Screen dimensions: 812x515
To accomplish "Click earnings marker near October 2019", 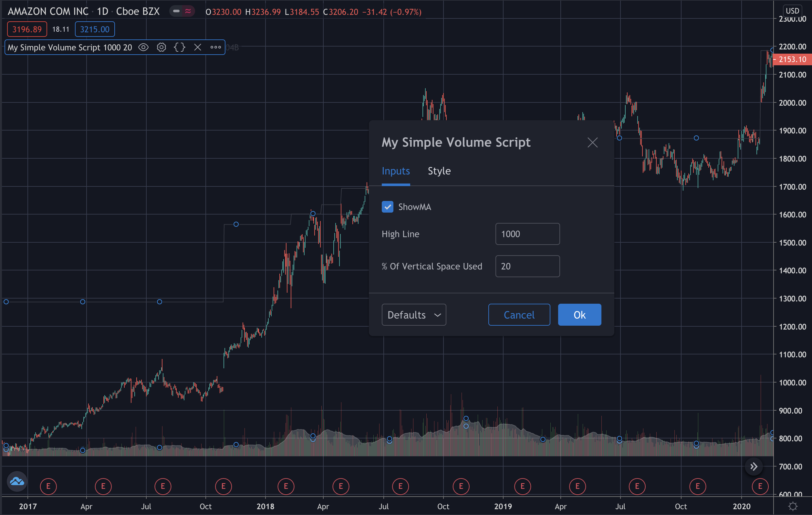I will (x=698, y=486).
